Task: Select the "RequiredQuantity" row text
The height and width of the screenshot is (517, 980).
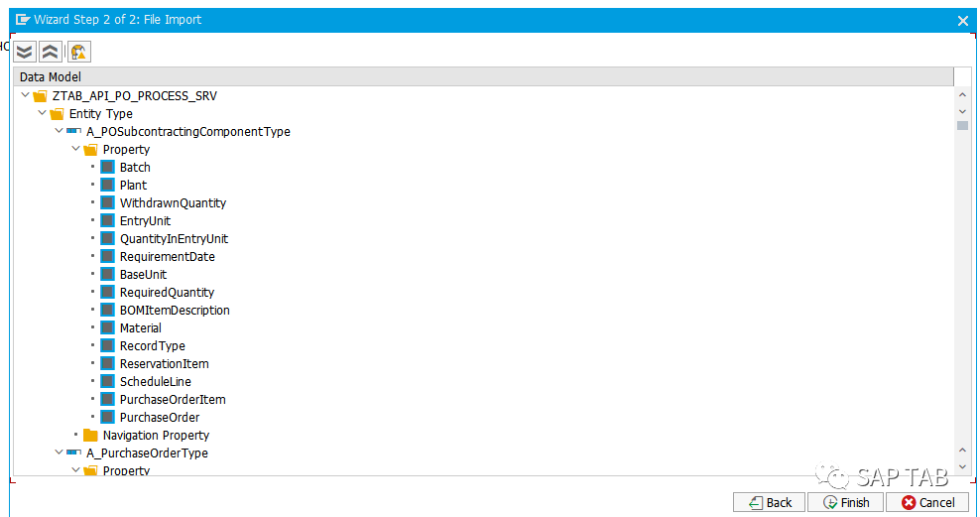Action: click(x=167, y=292)
